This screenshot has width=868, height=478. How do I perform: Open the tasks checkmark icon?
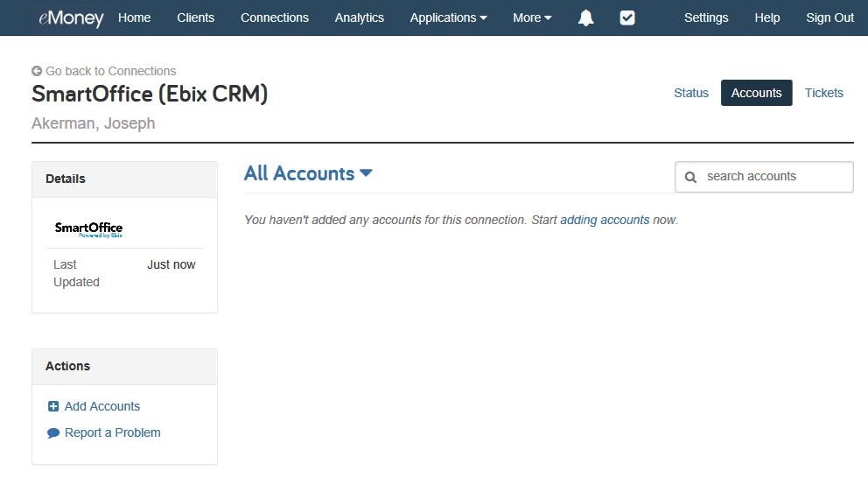point(627,18)
